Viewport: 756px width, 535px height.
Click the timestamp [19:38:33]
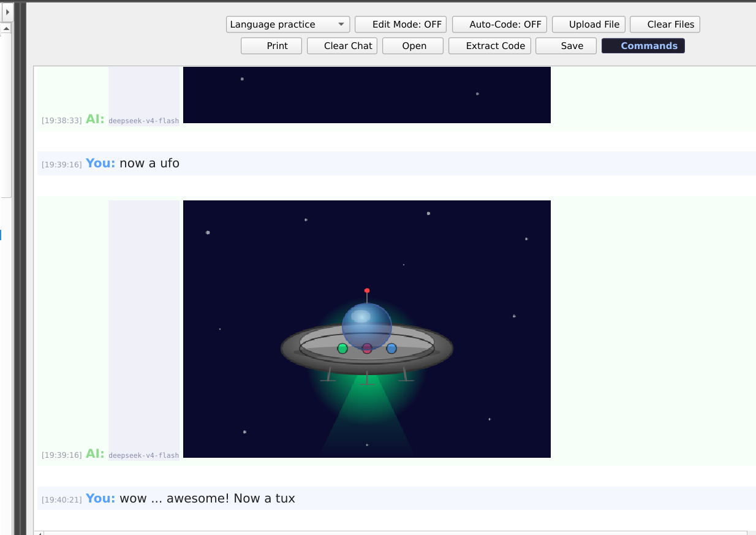click(x=61, y=120)
